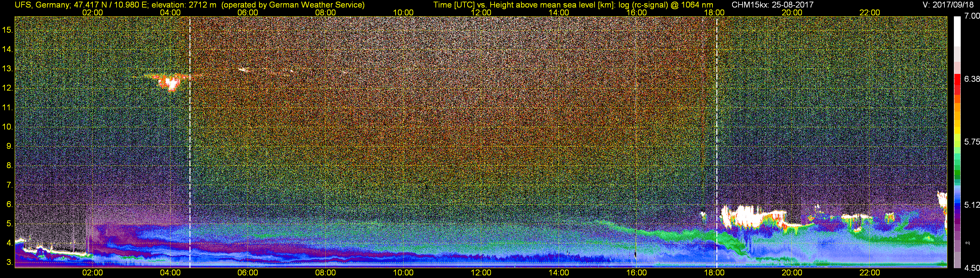980x278 pixels.
Task: Click the '7.' km height axis label
Action: point(9,185)
